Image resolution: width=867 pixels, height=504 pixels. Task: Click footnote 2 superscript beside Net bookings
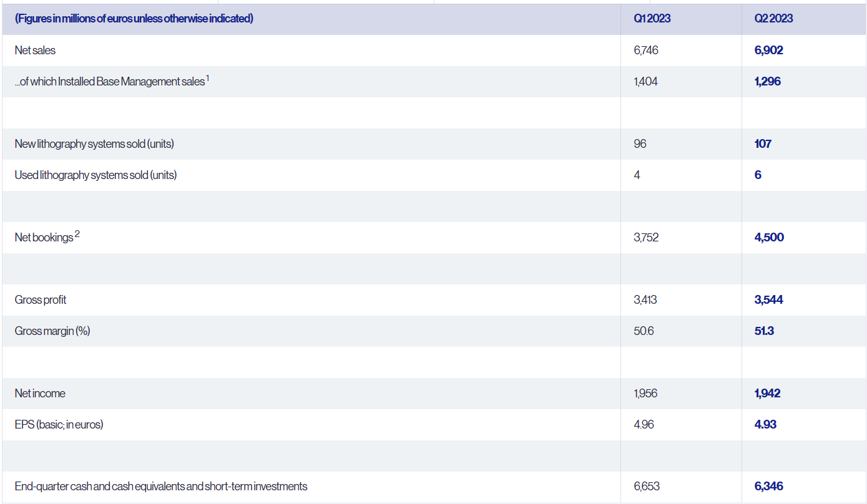pyautogui.click(x=77, y=234)
